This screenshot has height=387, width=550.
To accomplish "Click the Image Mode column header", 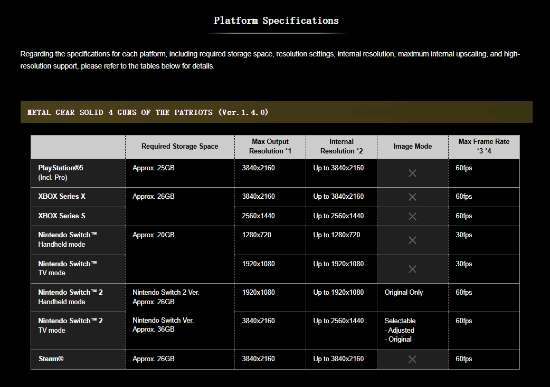I will (x=412, y=147).
